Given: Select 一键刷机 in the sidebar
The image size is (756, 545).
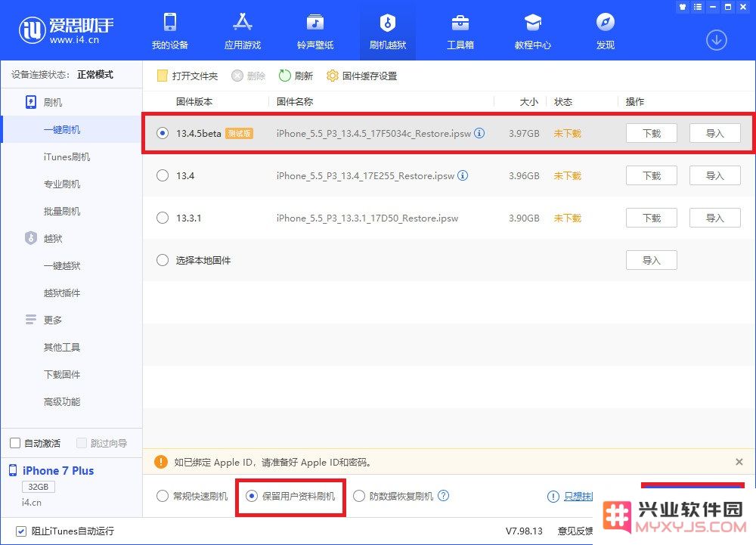Looking at the screenshot, I should coord(62,129).
